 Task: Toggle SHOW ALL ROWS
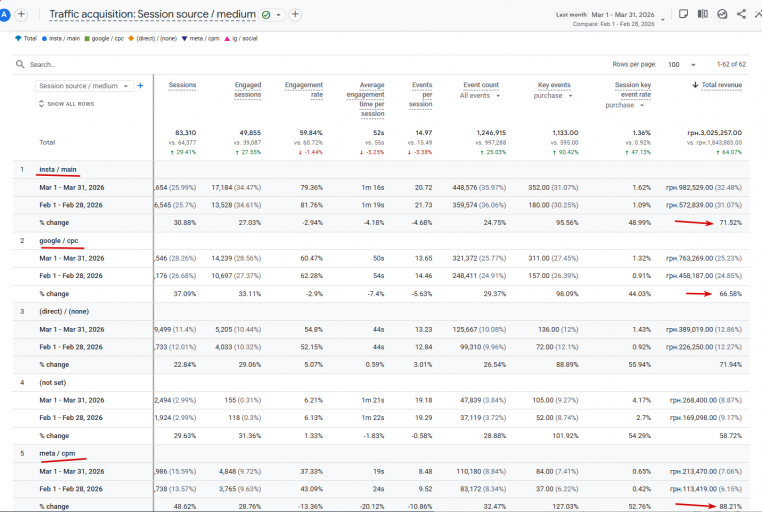point(67,104)
